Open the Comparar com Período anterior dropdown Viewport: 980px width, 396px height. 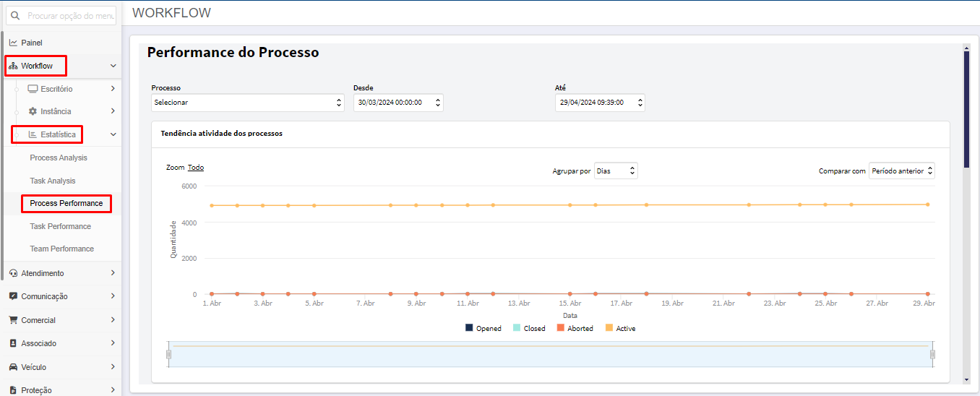coord(902,171)
